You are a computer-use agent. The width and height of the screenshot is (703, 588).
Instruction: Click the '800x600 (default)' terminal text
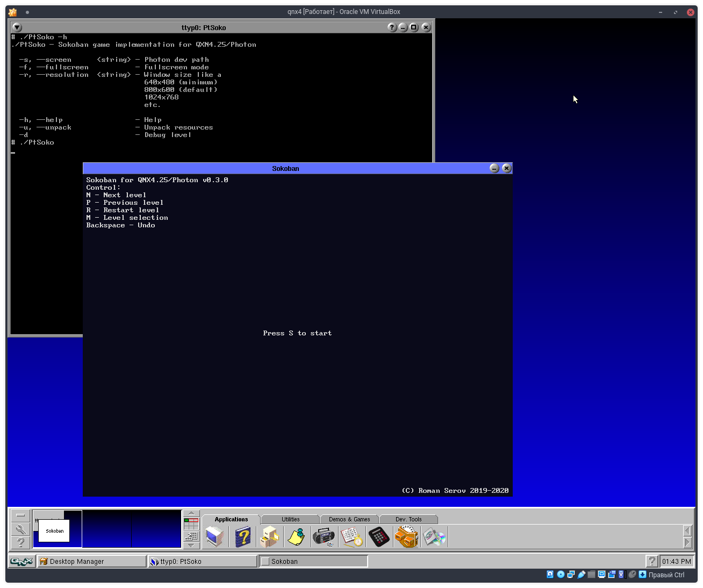[181, 90]
